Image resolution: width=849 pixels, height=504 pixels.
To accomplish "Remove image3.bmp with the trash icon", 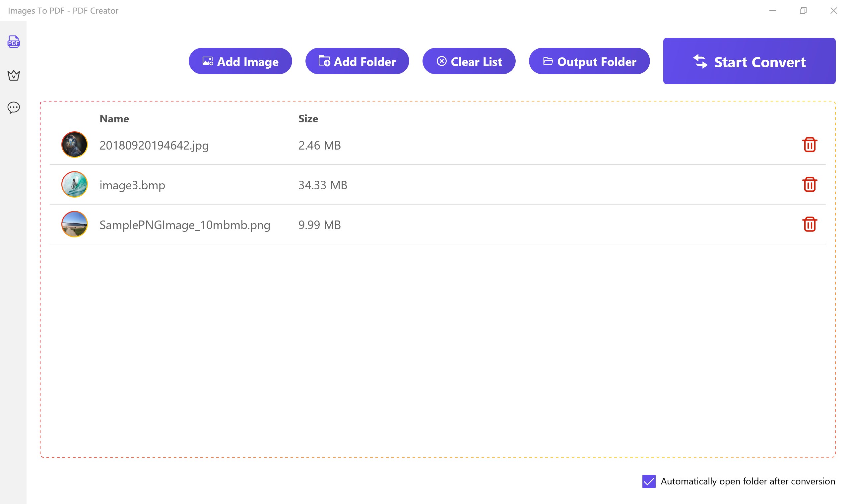I will 809,184.
